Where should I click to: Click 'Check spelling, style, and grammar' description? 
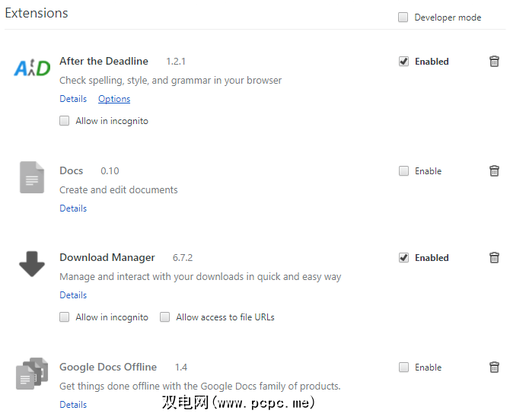pyautogui.click(x=171, y=81)
